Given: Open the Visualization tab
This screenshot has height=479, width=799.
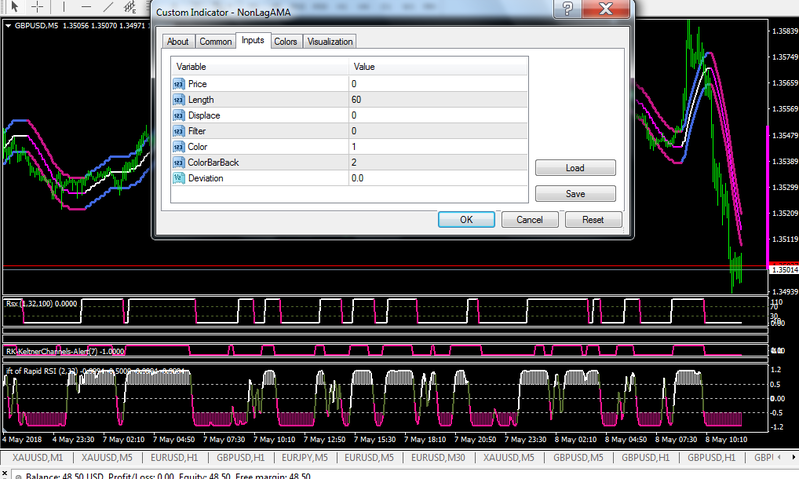Looking at the screenshot, I should 329,41.
